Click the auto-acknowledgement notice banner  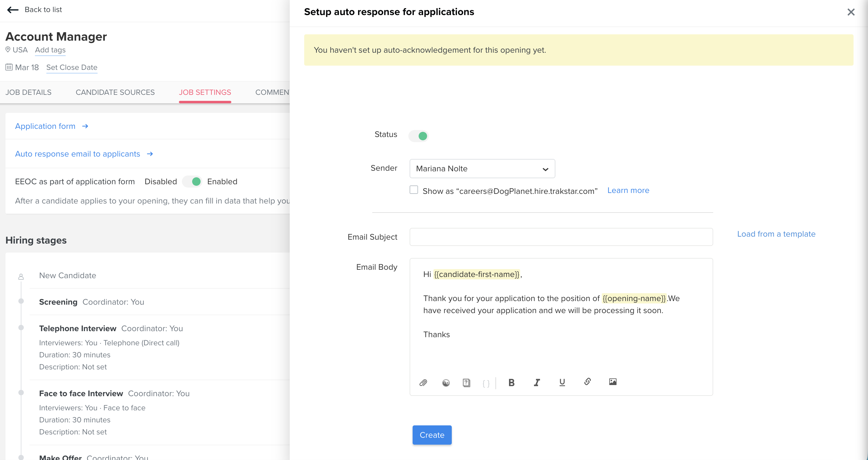point(579,50)
